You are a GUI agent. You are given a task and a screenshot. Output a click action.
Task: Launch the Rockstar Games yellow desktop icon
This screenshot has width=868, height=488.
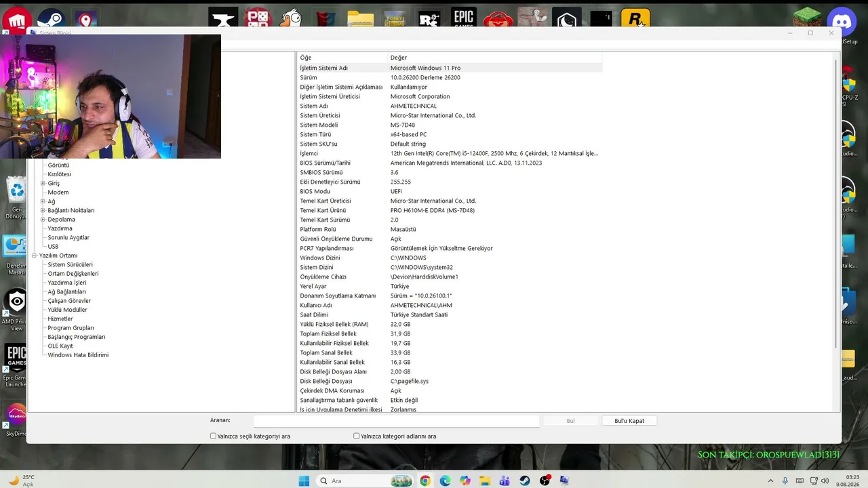(635, 19)
